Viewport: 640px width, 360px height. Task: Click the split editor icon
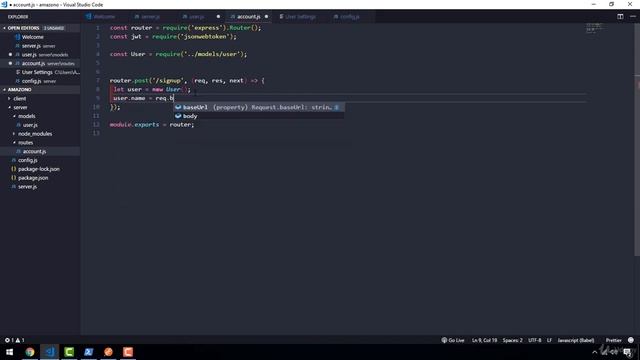coord(620,16)
